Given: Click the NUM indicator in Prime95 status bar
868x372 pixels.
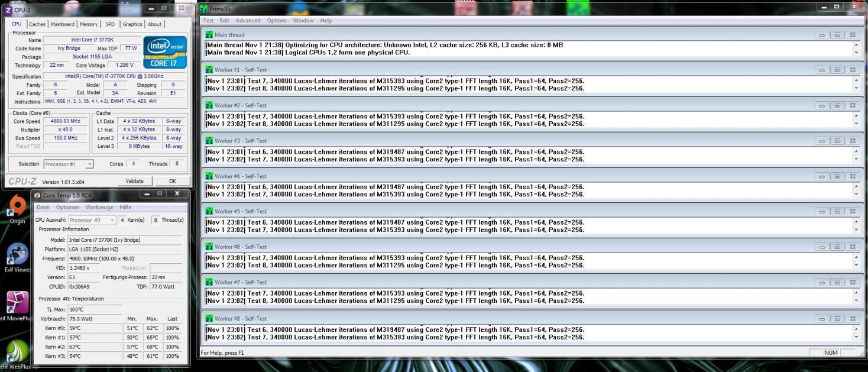Looking at the screenshot, I should coord(831,352).
